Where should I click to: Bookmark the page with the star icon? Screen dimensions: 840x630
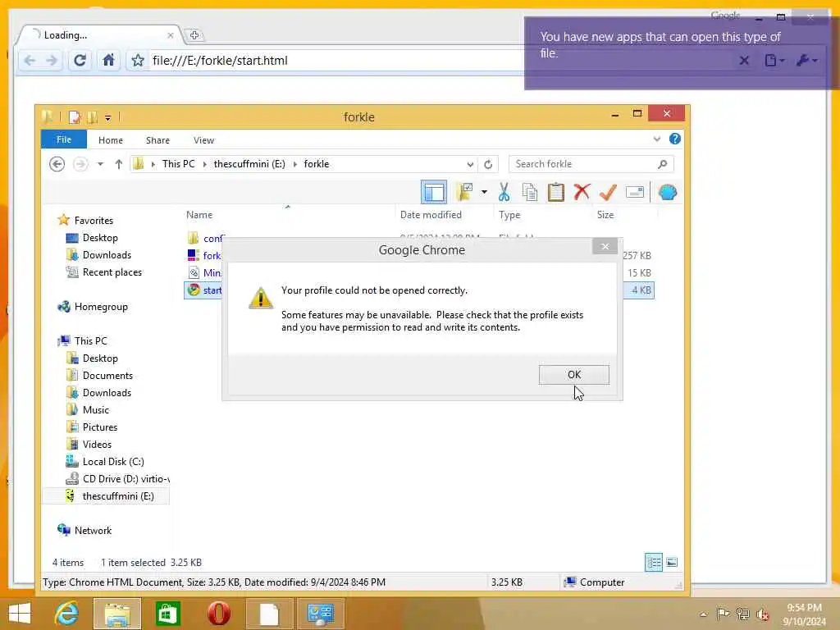coord(138,61)
